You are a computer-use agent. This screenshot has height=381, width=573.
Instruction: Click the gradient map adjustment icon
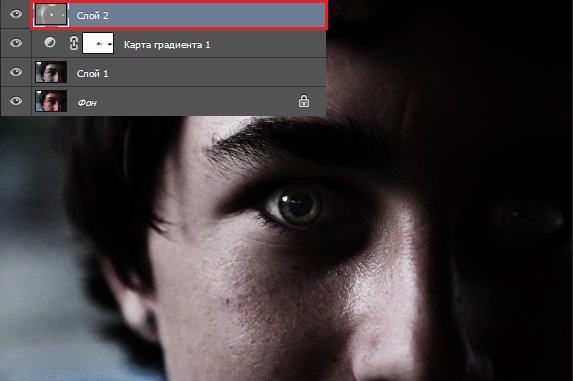point(50,43)
